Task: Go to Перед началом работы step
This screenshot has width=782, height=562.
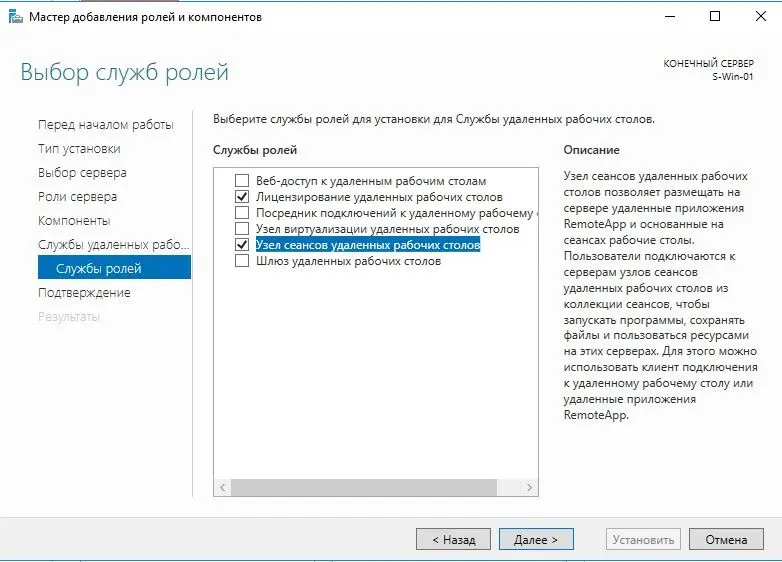Action: click(105, 125)
